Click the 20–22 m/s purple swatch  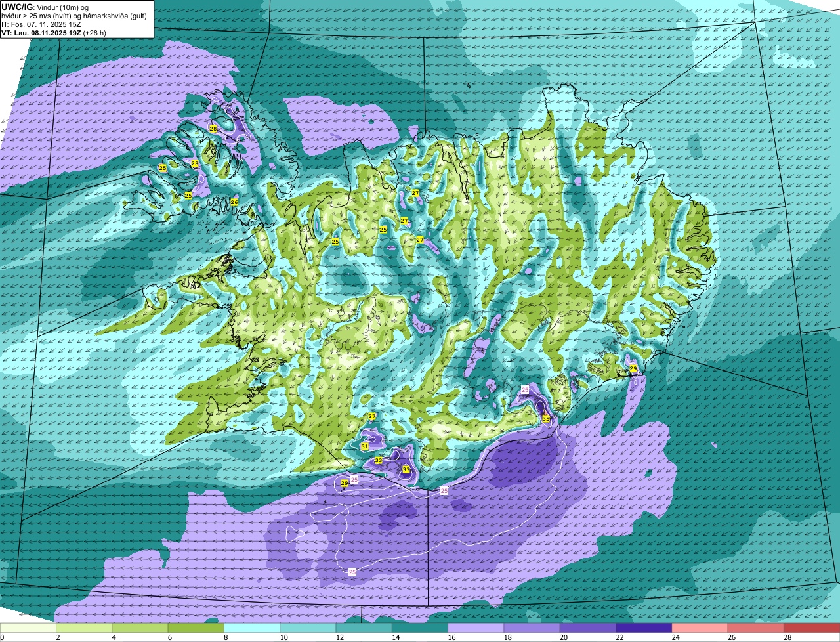pos(588,628)
